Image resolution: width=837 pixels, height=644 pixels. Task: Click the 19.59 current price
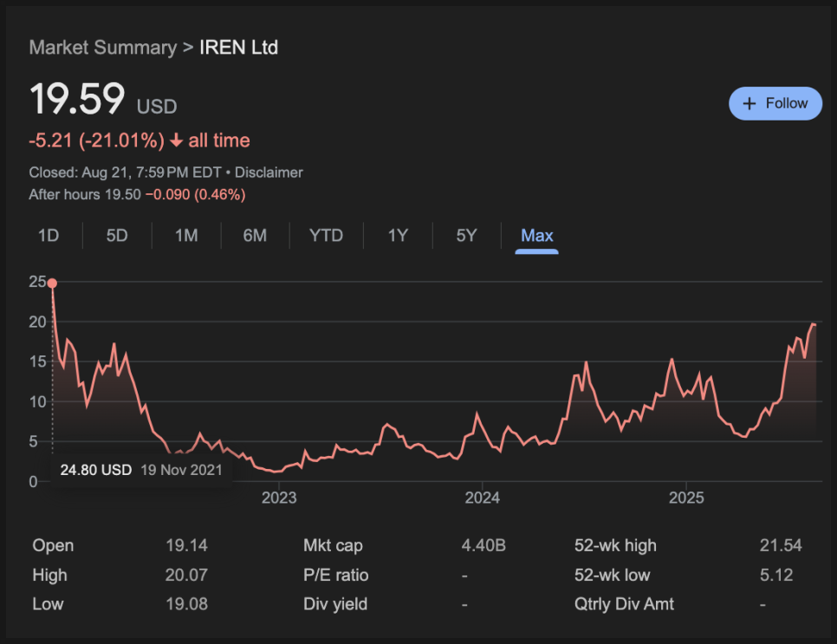click(x=77, y=99)
